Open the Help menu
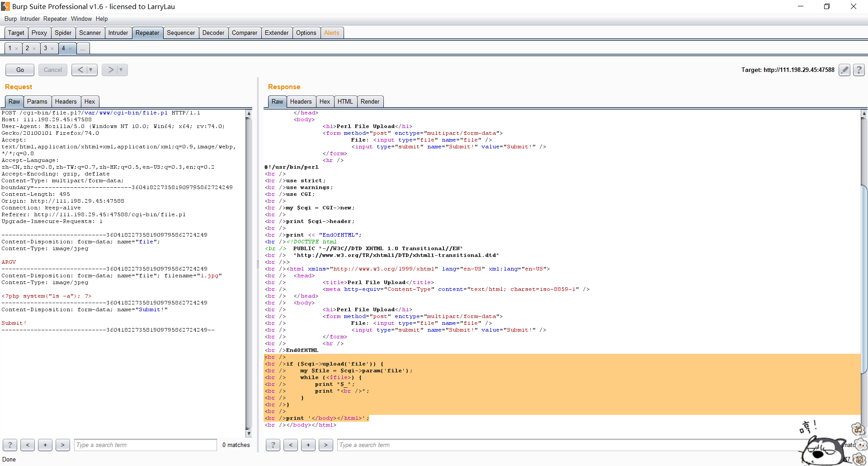The image size is (868, 466). [102, 19]
